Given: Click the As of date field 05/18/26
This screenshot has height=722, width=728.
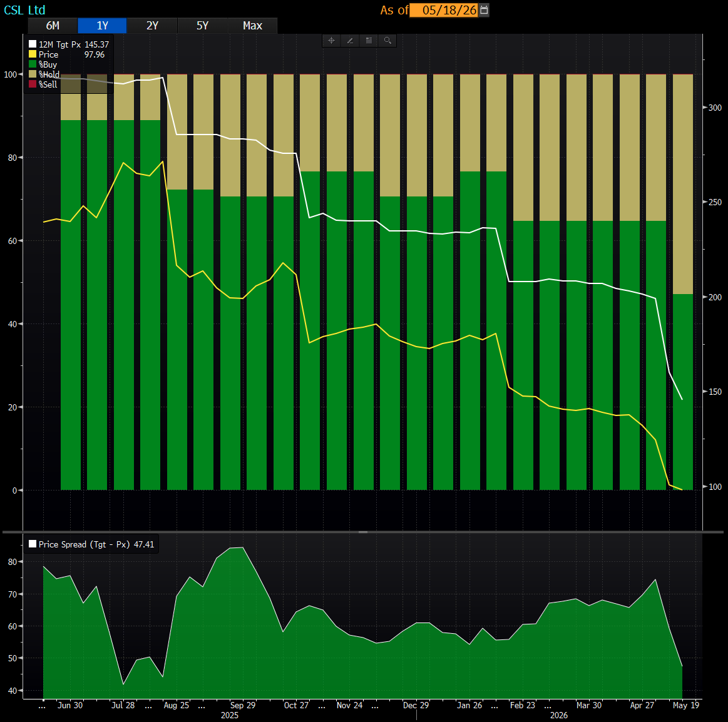Looking at the screenshot, I should click(x=444, y=10).
